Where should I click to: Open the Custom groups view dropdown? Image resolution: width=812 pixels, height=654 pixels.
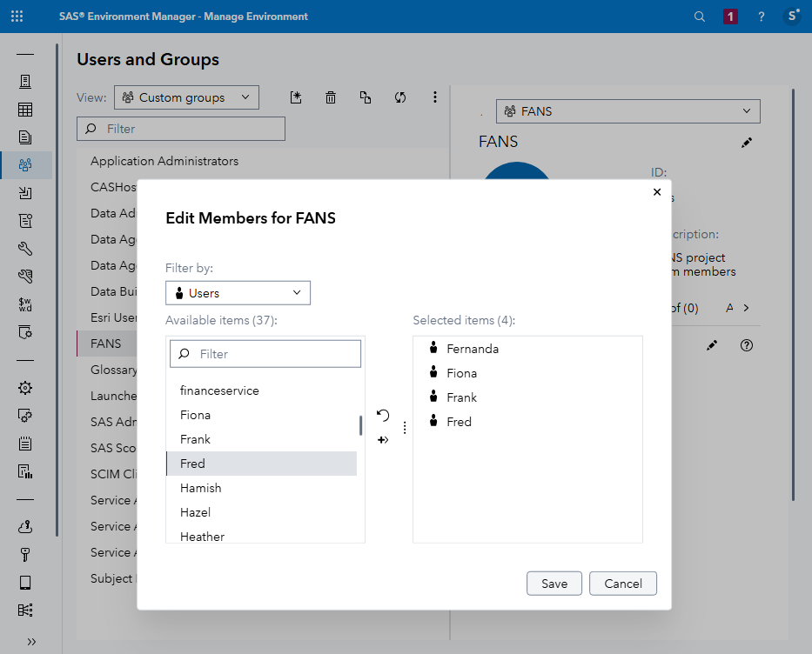[x=186, y=97]
